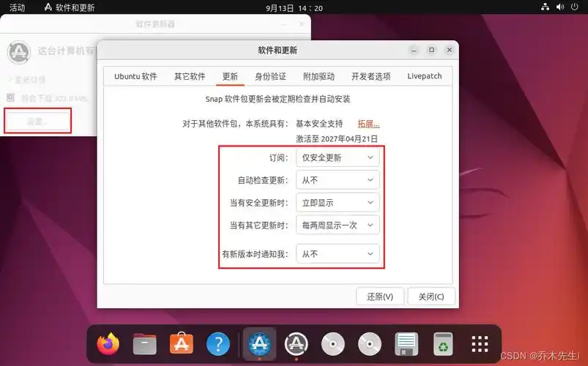Select Software & Updates dock icon
Screen dimensions: 588x366
(259, 343)
